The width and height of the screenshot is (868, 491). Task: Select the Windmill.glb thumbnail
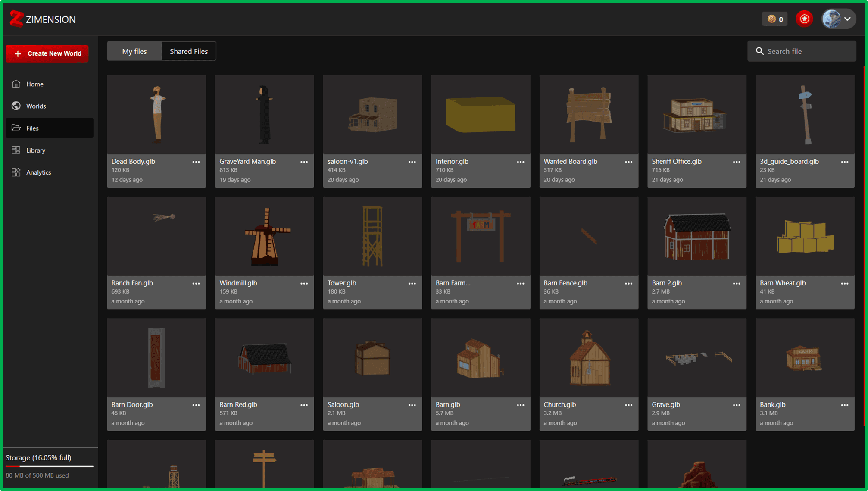click(x=265, y=236)
